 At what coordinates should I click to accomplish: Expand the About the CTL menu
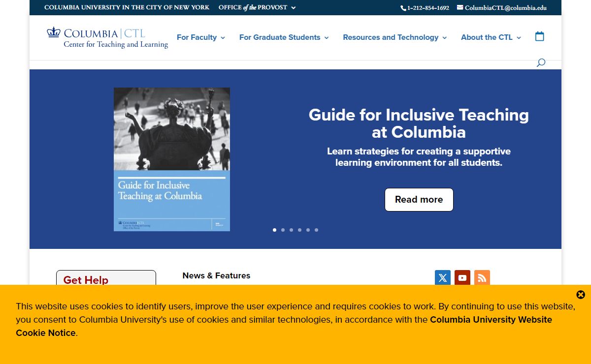(x=491, y=37)
